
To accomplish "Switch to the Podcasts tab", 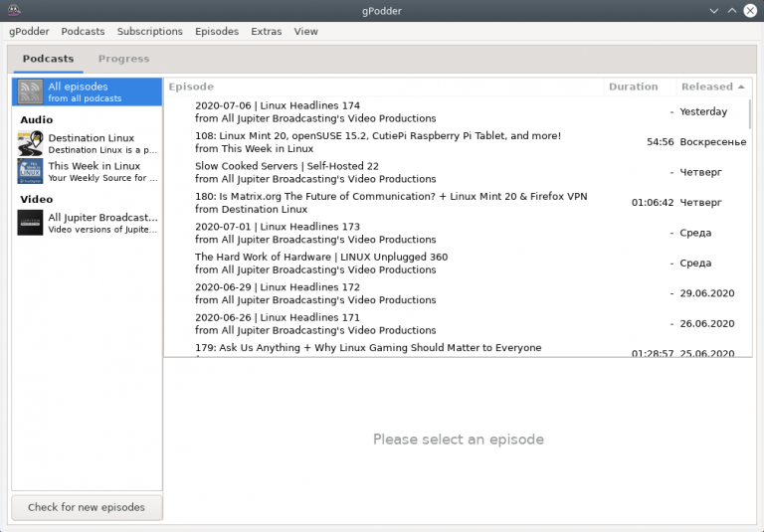I will [x=48, y=59].
